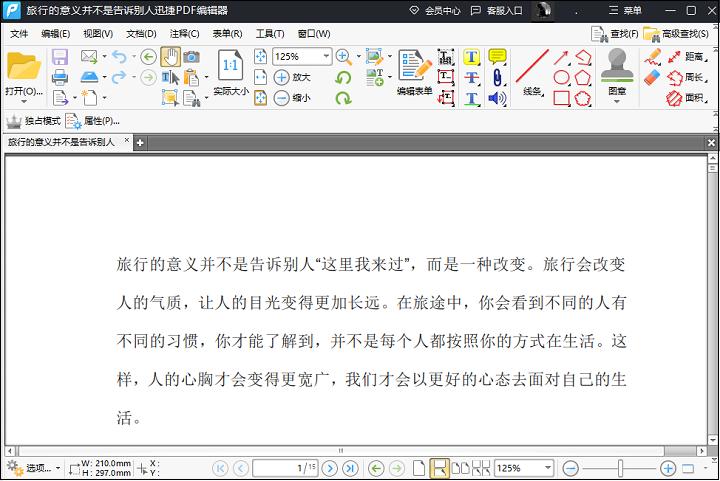Open the 选项 options dropdown in status bar

click(x=34, y=468)
